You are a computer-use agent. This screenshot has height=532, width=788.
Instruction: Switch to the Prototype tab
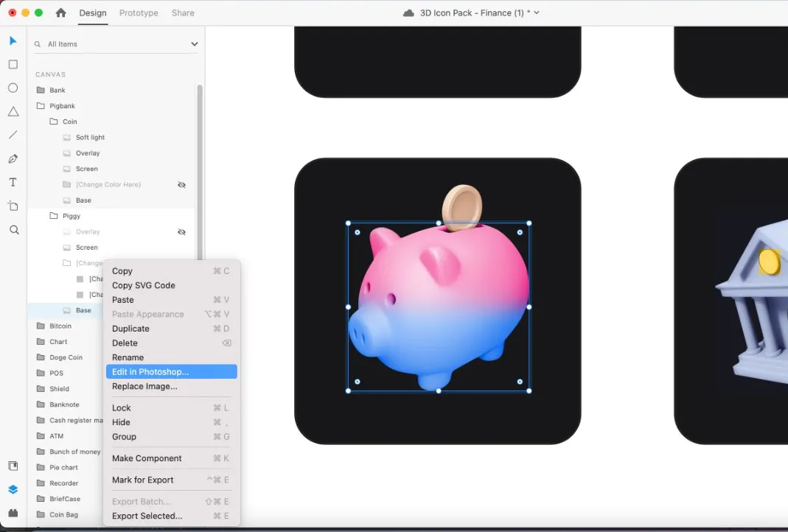[139, 13]
